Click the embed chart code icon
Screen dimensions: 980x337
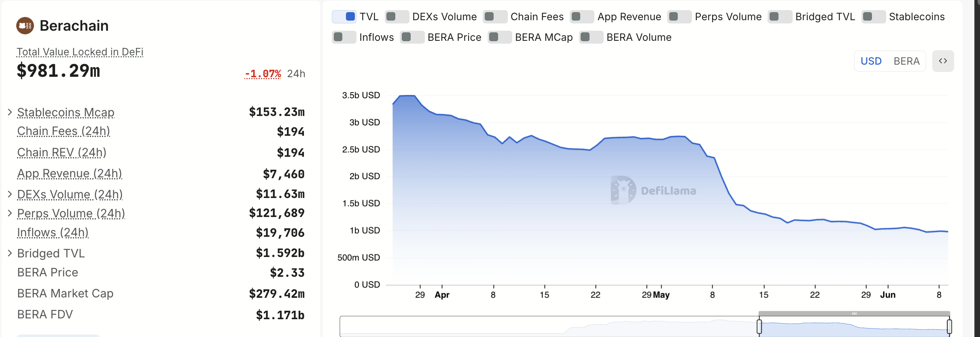tap(943, 61)
